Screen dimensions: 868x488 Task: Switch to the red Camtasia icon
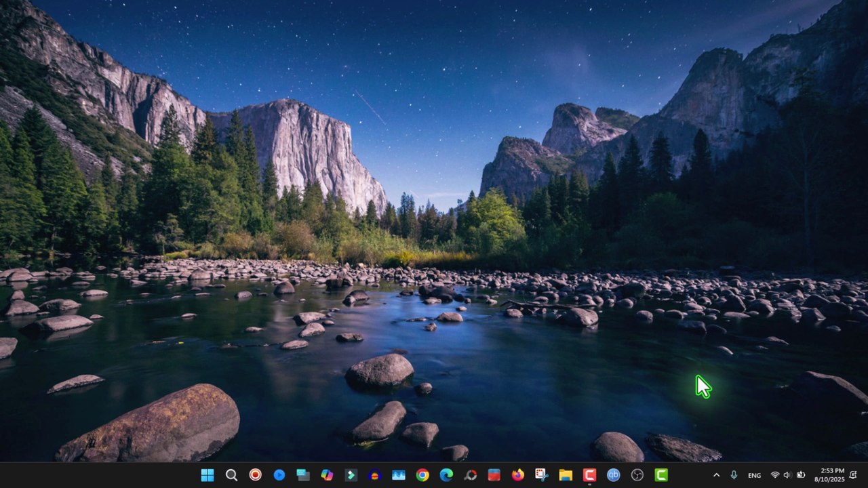589,475
